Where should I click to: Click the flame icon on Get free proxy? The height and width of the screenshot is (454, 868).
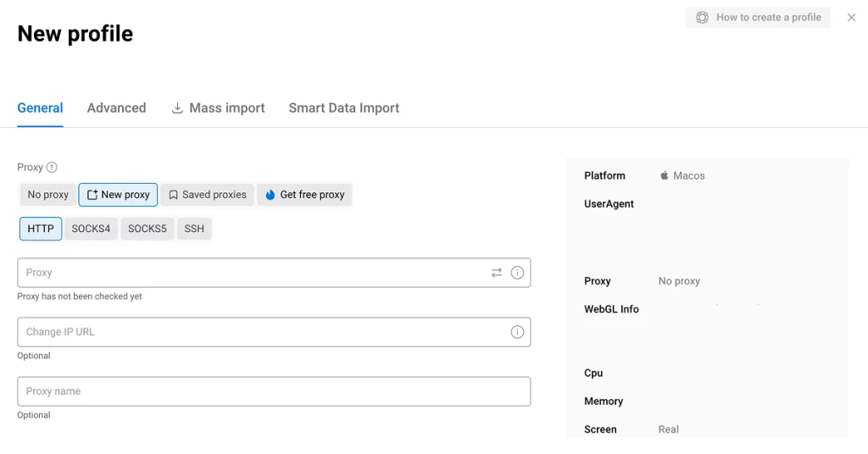pos(270,195)
